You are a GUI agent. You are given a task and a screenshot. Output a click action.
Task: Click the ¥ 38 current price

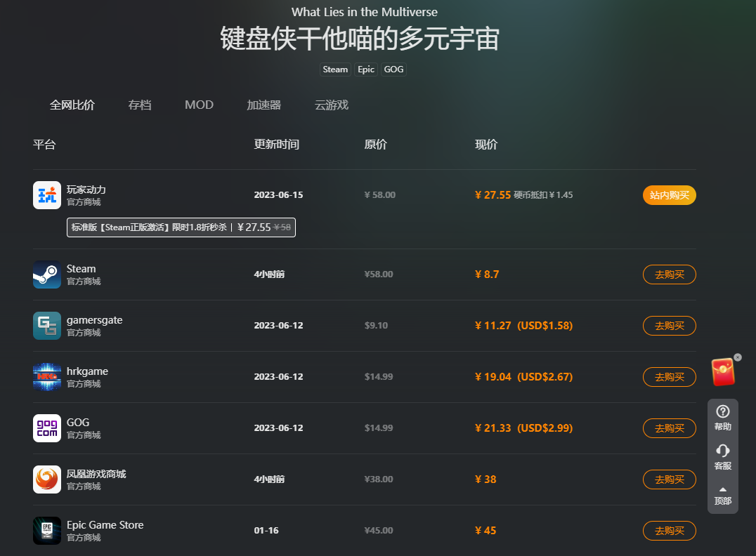click(x=485, y=479)
